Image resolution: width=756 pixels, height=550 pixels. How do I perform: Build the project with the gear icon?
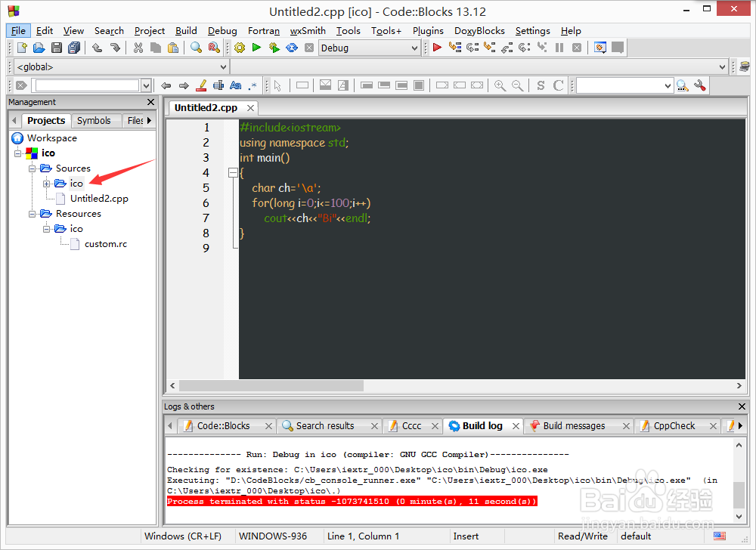[x=240, y=48]
